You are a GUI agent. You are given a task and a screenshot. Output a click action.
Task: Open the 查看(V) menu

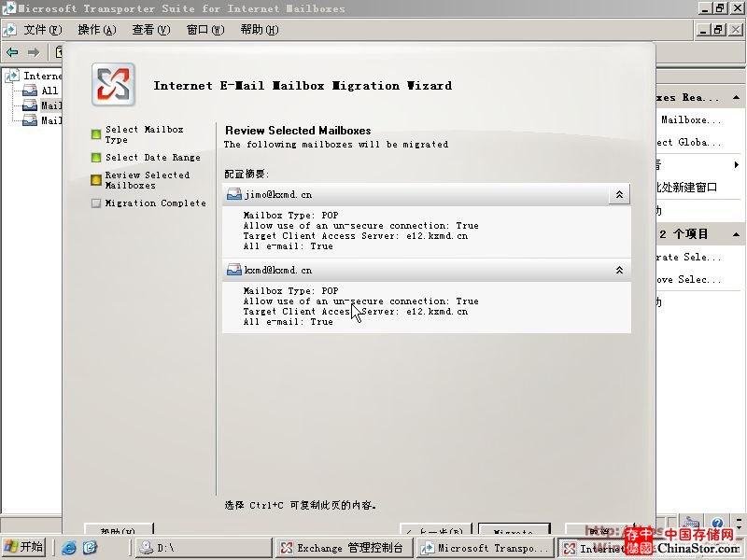pyautogui.click(x=151, y=30)
